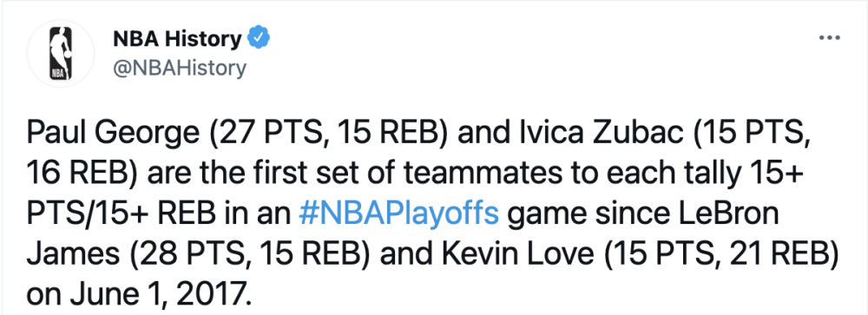Open the three-dot more options menu
The image size is (868, 315).
(x=829, y=39)
